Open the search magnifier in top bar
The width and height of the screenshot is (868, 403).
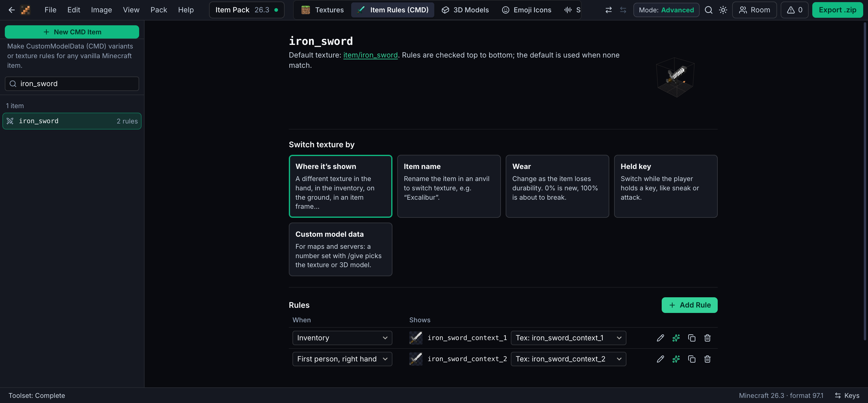coord(709,10)
